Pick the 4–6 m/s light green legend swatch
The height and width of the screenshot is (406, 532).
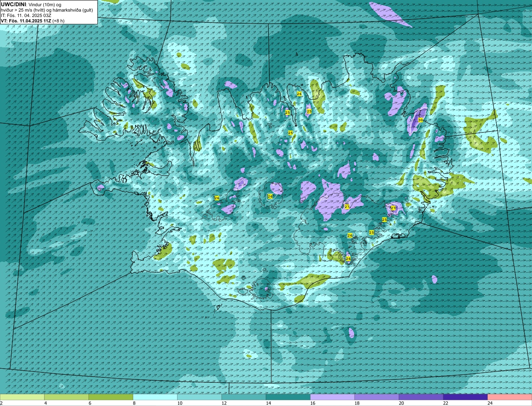pyautogui.click(x=66, y=397)
